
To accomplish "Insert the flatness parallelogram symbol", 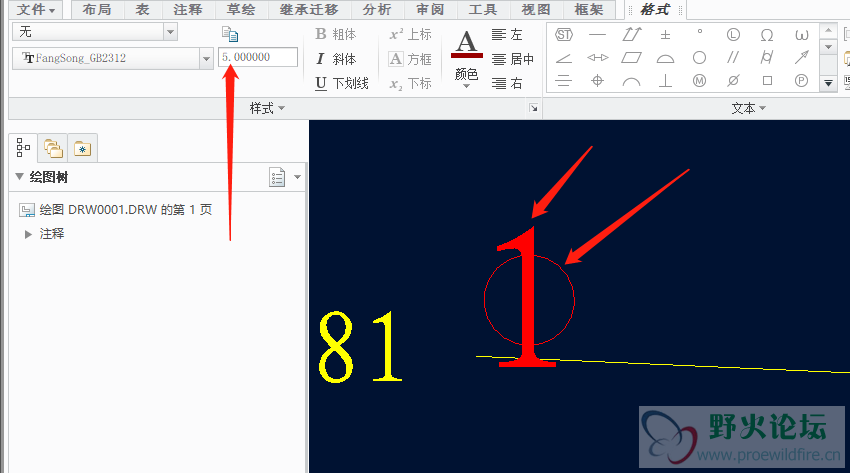I will coord(632,57).
